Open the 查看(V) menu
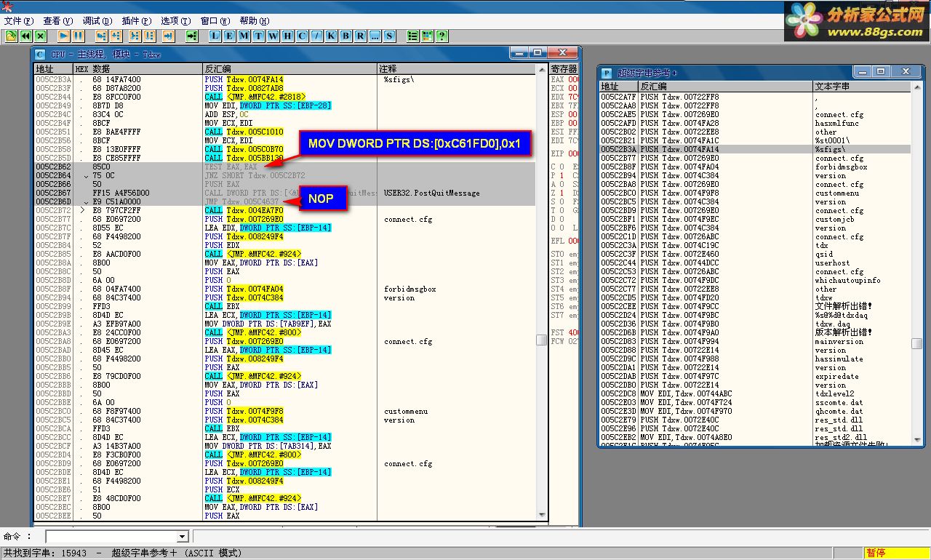Screen dimensions: 931x560 tap(58, 20)
